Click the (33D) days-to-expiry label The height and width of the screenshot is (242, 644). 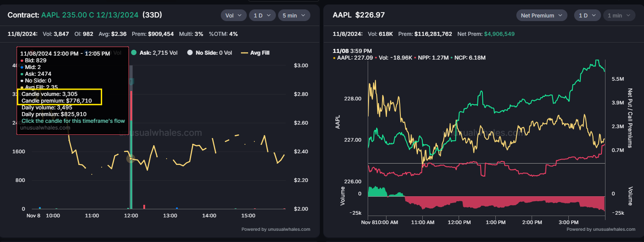(152, 15)
